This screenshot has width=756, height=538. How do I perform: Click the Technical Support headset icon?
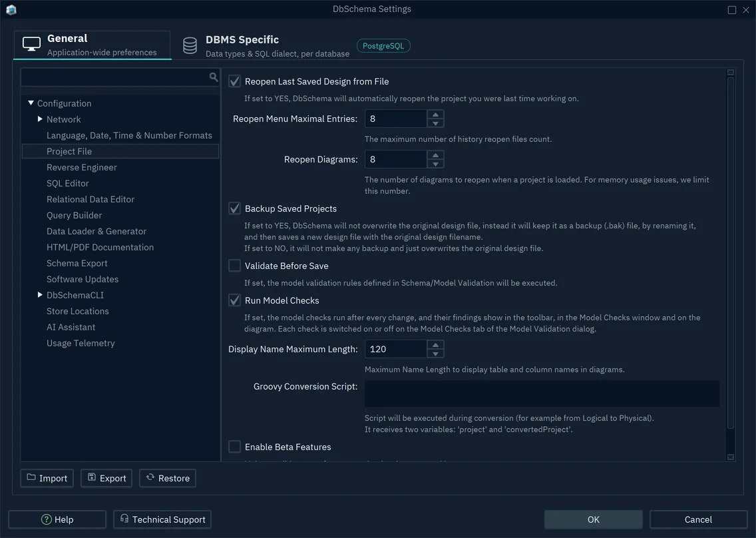coord(124,519)
